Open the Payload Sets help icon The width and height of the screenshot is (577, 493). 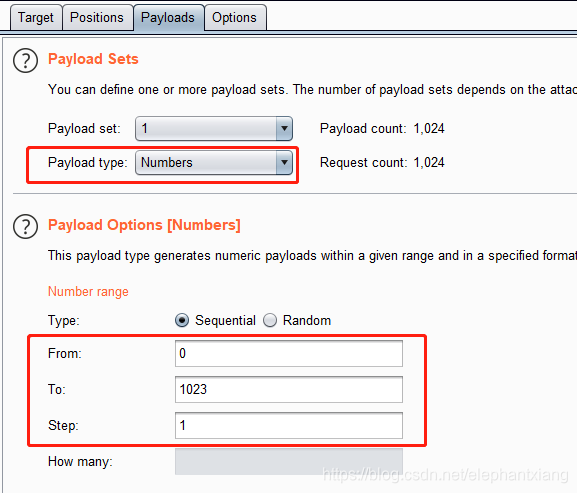click(25, 61)
